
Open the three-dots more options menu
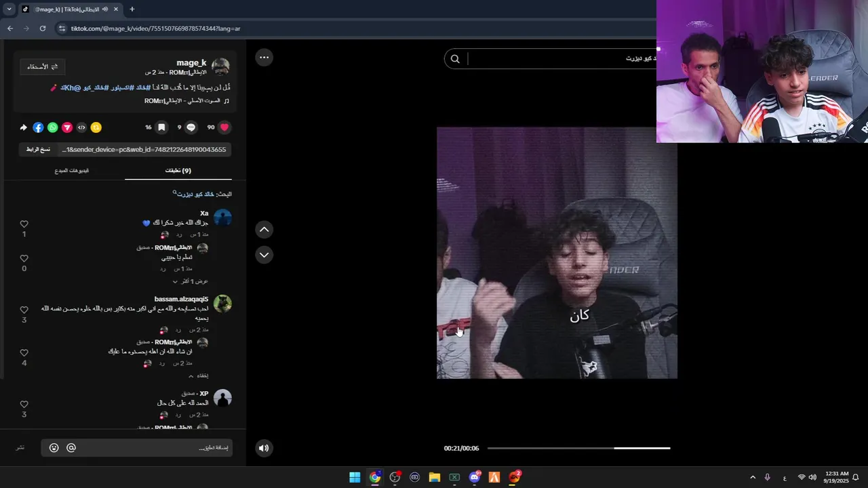point(264,58)
